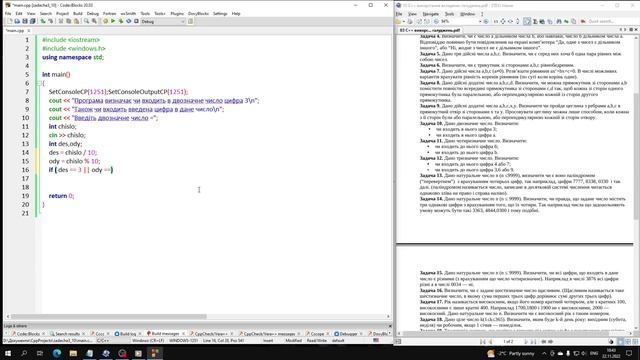Open the Help menu in Code::Blocks
This screenshot has width=640, height=360.
tap(236, 13)
